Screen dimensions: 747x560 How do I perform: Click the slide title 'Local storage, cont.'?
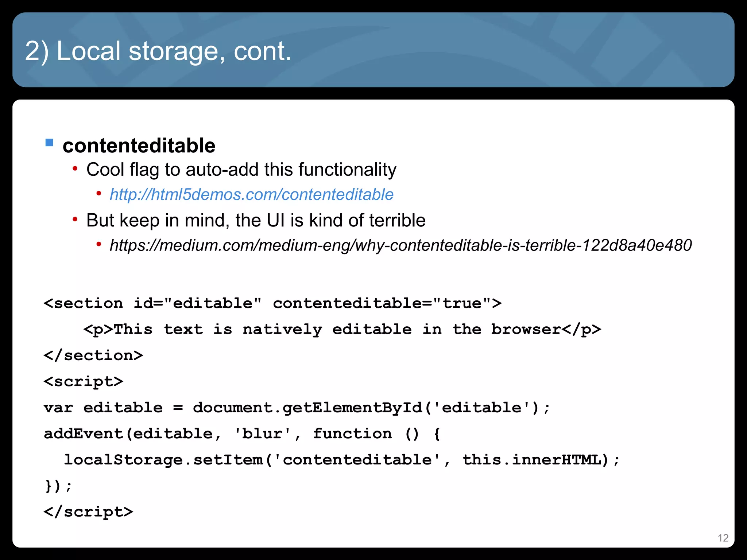point(158,51)
